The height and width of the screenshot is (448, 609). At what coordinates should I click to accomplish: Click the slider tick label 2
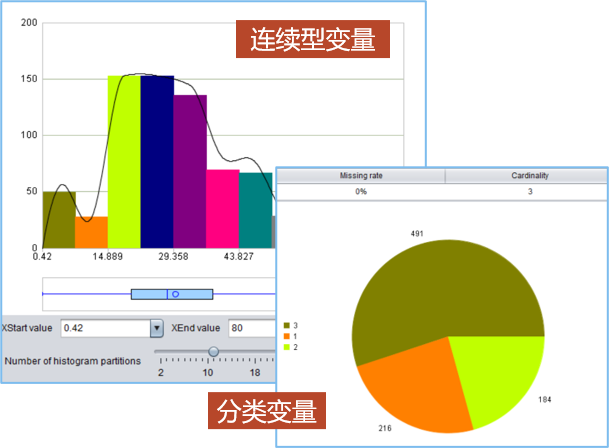pyautogui.click(x=161, y=373)
